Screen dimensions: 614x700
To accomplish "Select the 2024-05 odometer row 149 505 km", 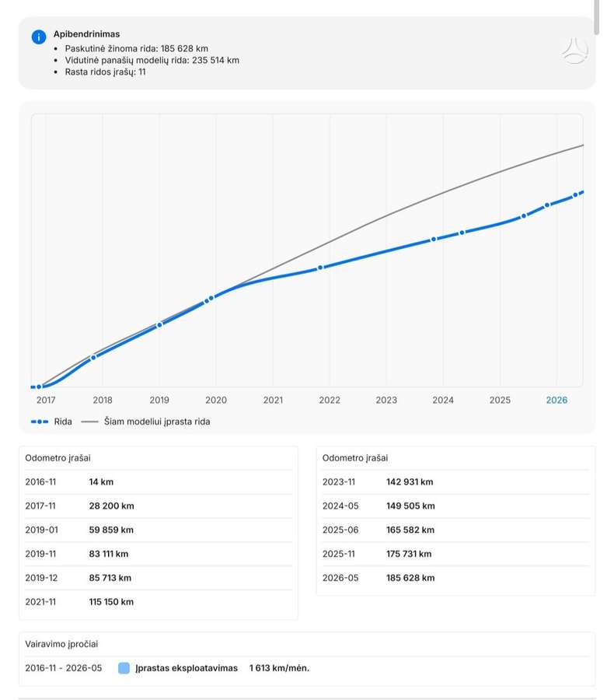I will [x=455, y=506].
